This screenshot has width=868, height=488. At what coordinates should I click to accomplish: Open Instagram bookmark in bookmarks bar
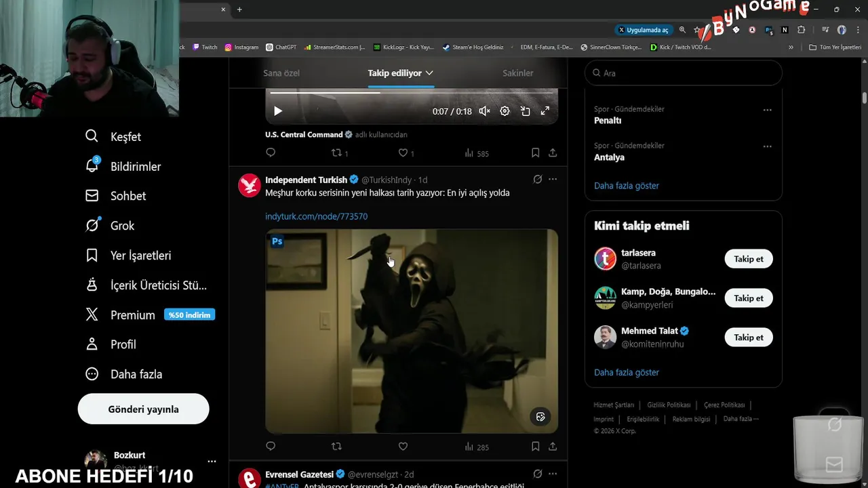coord(242,47)
